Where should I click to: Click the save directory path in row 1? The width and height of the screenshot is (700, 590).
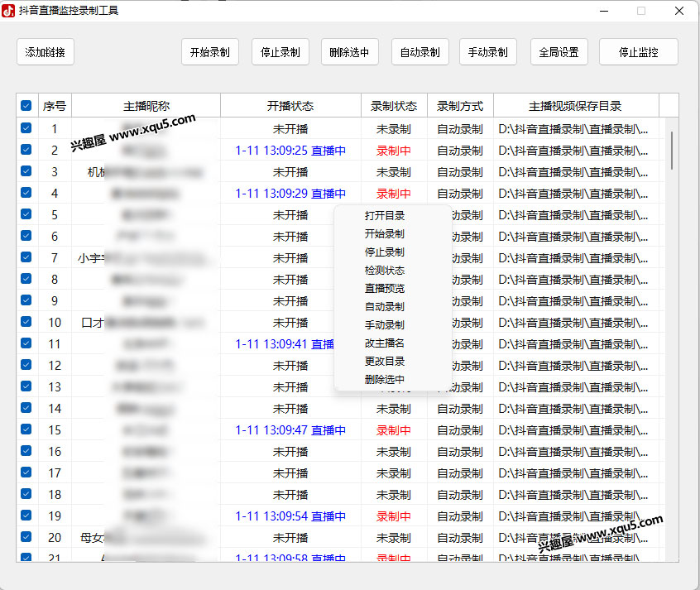(x=573, y=129)
